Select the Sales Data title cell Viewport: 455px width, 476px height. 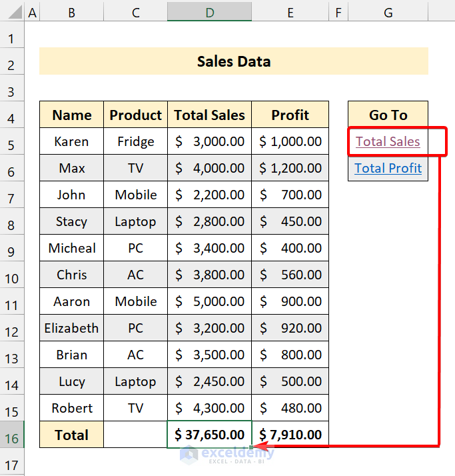pyautogui.click(x=233, y=61)
